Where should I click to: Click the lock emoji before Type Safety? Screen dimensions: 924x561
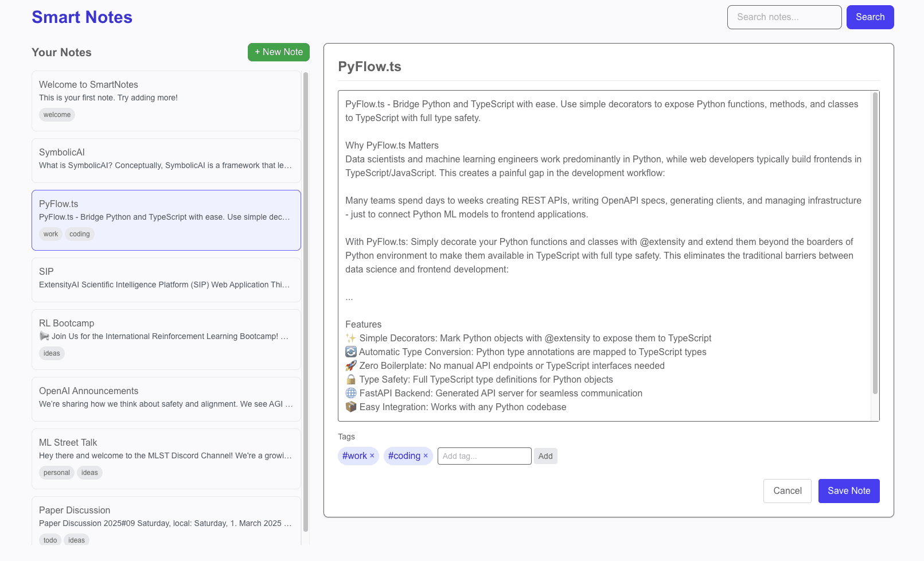coord(351,380)
